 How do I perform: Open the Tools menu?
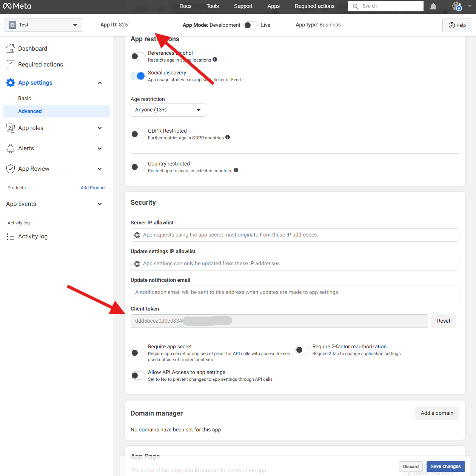[x=213, y=6]
